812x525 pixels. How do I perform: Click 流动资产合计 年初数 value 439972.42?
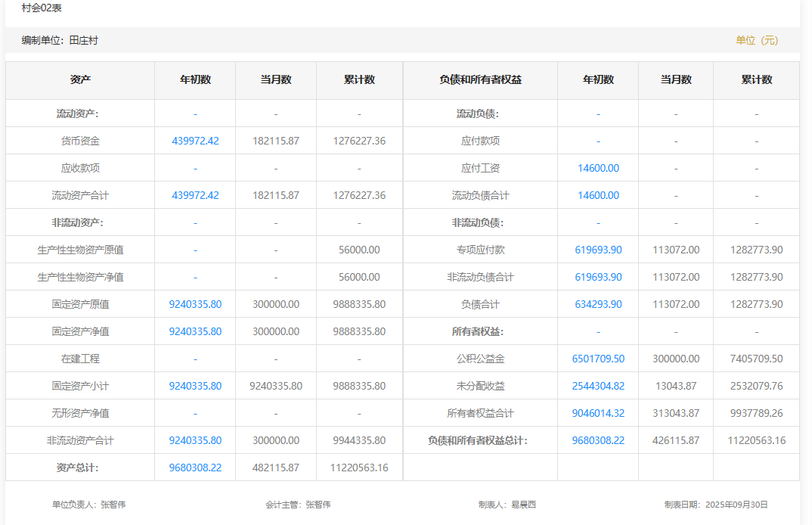click(x=195, y=195)
